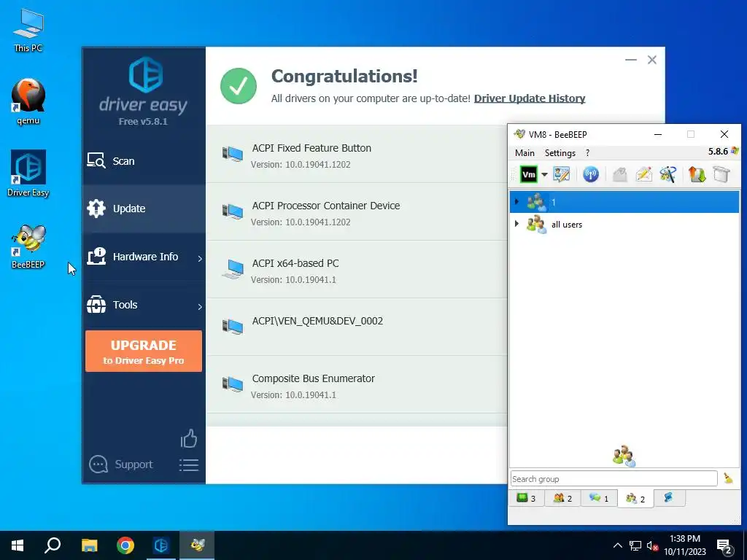This screenshot has height=560, width=747.
Task: Open Hardware Info section
Action: click(x=144, y=257)
